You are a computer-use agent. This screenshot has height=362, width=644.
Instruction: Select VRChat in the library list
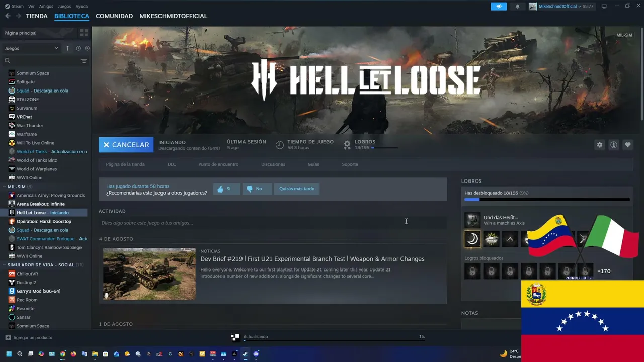[x=24, y=117]
